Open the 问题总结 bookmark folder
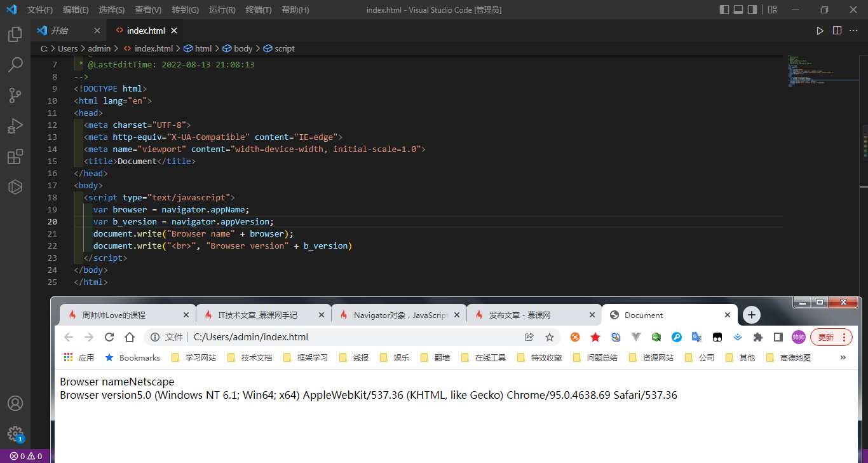The height and width of the screenshot is (463, 868). tap(595, 358)
